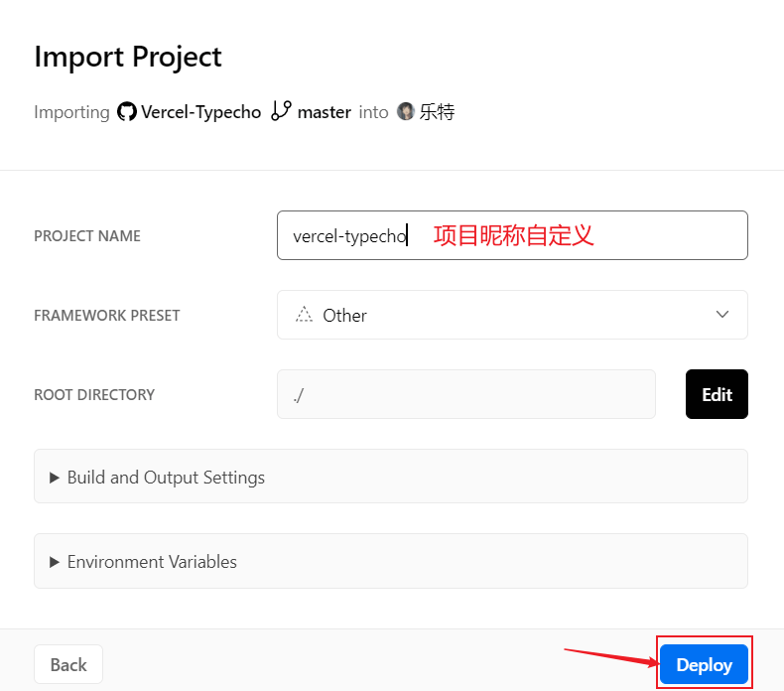This screenshot has height=691, width=784.
Task: Click the GitHub logo icon
Action: 127,112
